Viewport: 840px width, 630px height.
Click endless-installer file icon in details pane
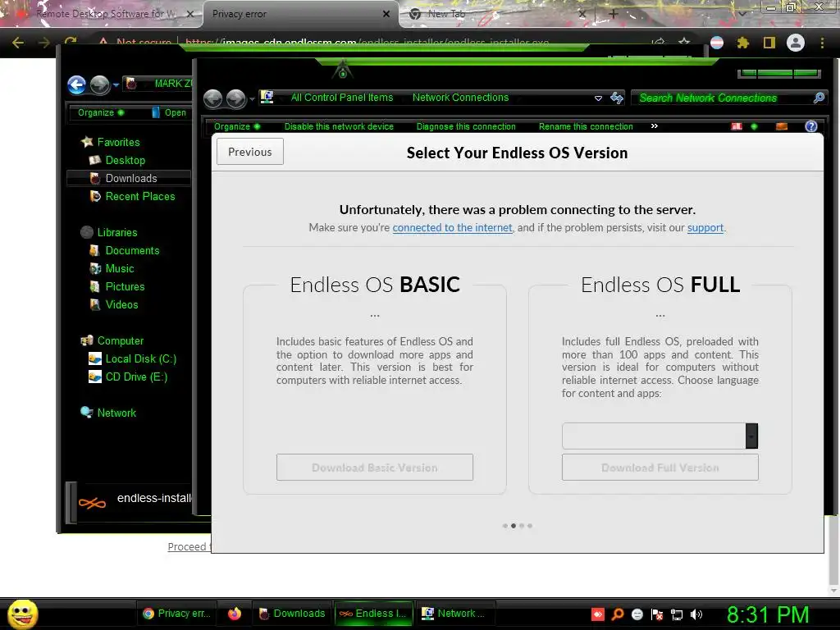(92, 503)
